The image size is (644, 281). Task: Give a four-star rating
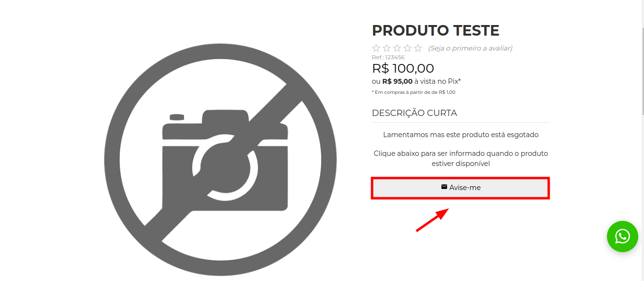[407, 48]
